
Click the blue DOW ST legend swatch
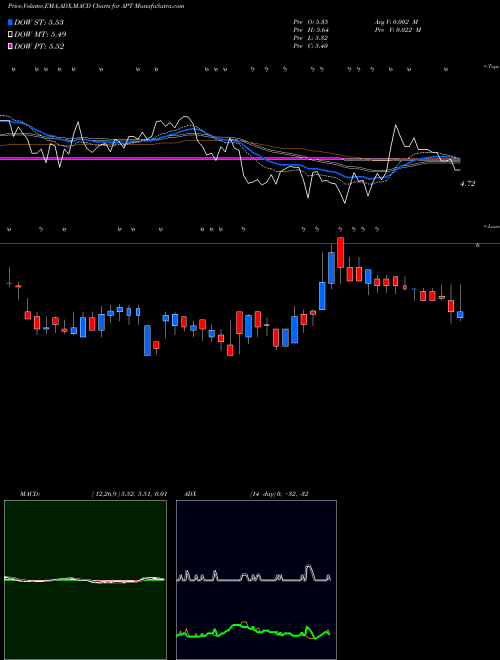point(11,22)
